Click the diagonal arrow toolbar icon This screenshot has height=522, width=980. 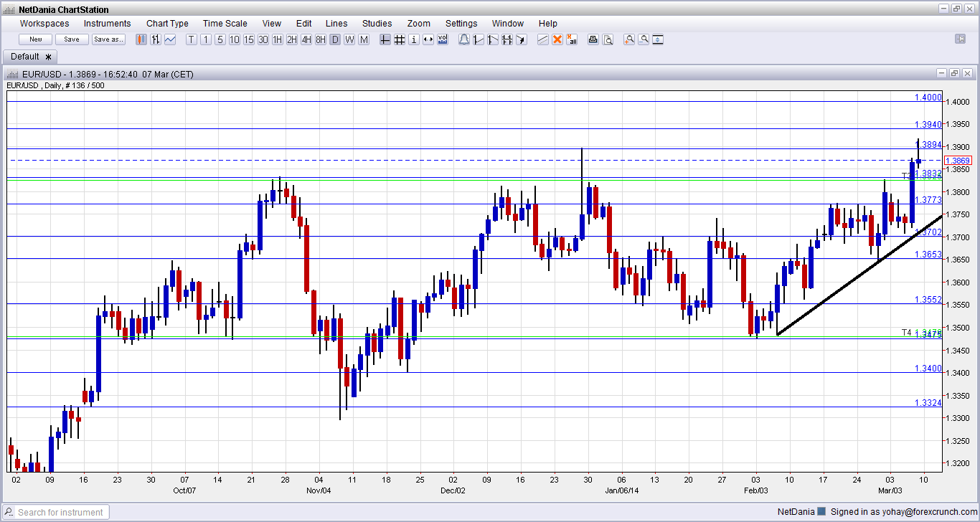click(x=522, y=39)
